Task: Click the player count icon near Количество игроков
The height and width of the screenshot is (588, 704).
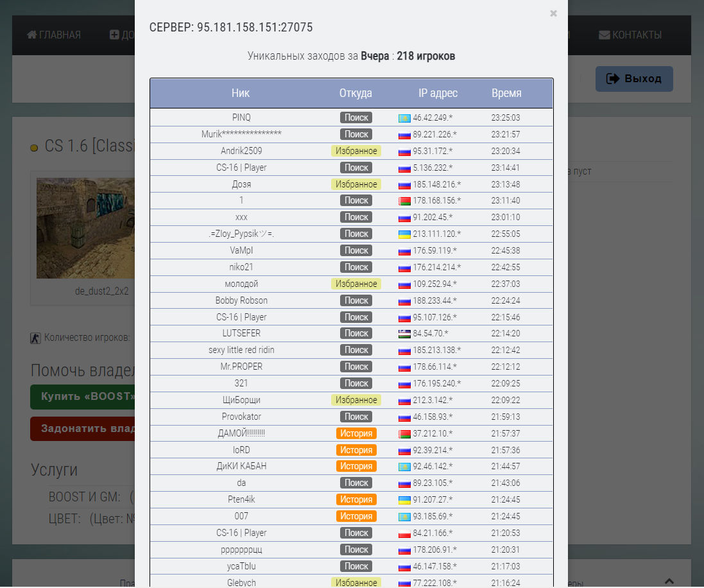Action: click(35, 338)
